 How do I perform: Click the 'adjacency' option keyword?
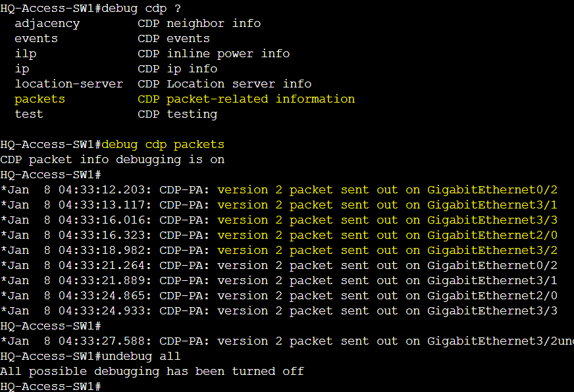pos(47,24)
